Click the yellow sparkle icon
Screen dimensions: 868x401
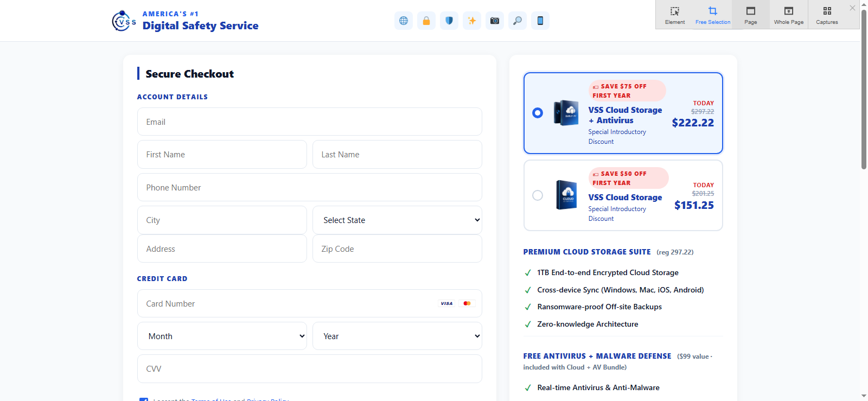pos(472,21)
